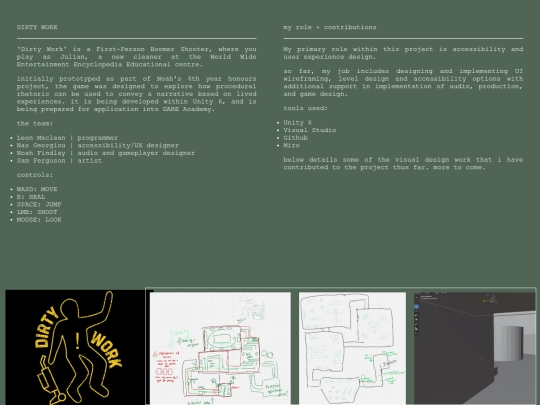Click the 'tools used:' label
This screenshot has width=540, height=405.
point(305,108)
